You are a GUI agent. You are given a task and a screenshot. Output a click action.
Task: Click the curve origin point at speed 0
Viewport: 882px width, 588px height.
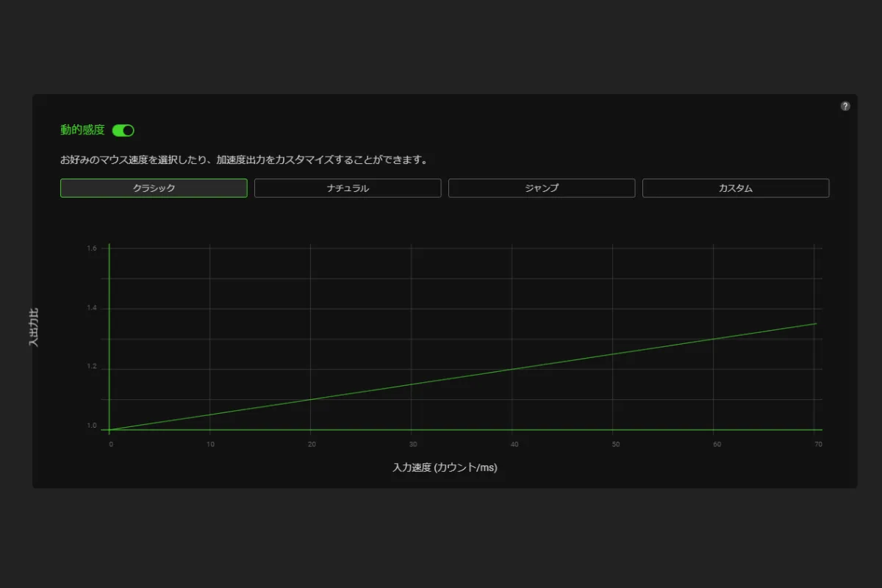[x=110, y=429]
